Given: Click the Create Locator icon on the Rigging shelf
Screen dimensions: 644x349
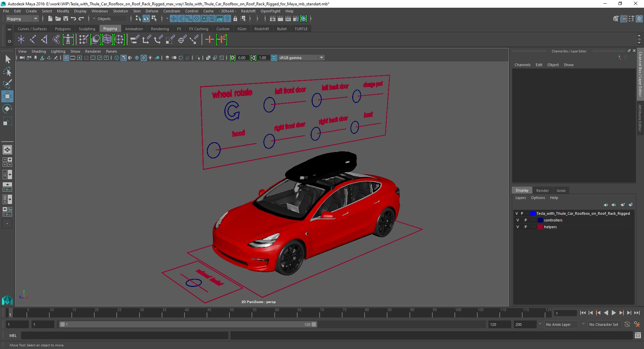Looking at the screenshot, I should tap(21, 40).
